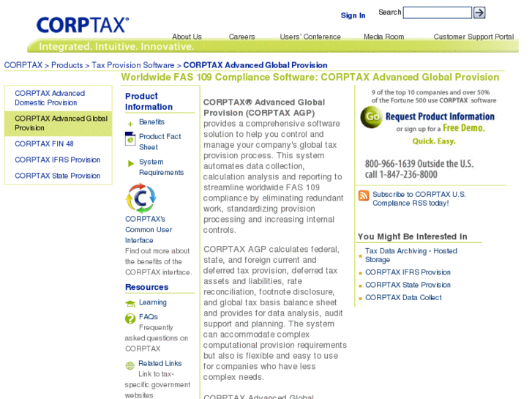The width and height of the screenshot is (532, 399).
Task: Click the orange RSS feed icon
Action: [x=364, y=195]
